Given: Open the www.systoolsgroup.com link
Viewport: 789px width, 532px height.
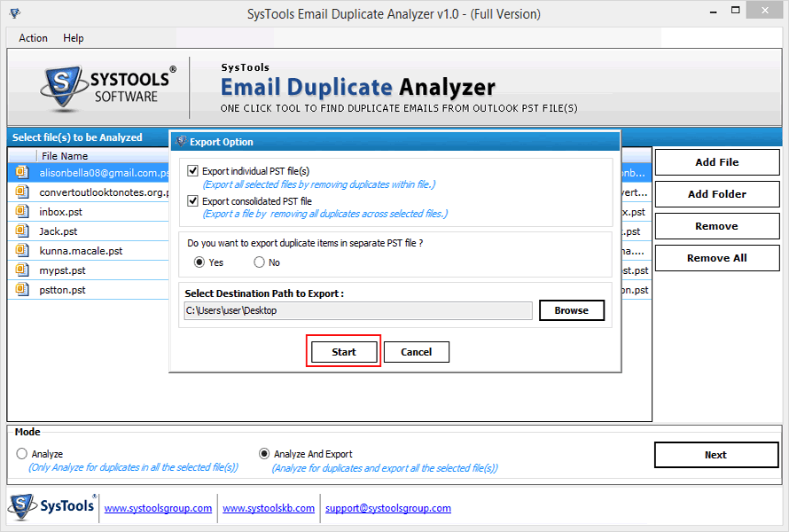Looking at the screenshot, I should [158, 508].
